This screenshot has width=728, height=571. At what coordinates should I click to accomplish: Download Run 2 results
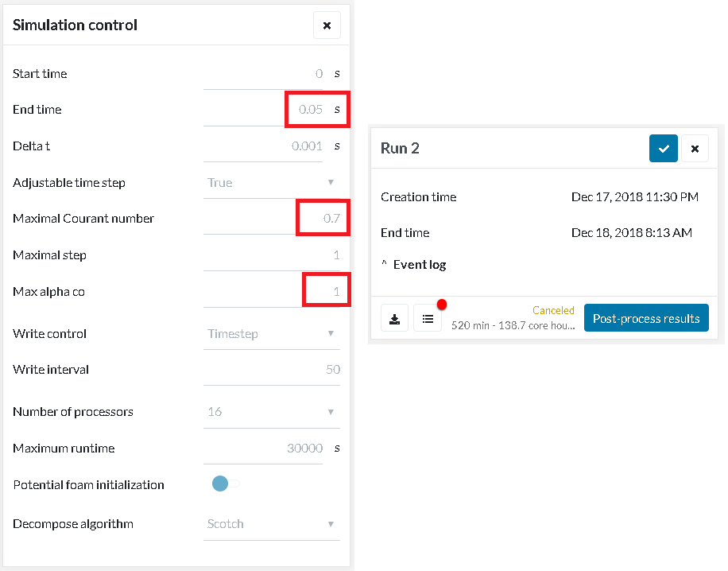394,319
